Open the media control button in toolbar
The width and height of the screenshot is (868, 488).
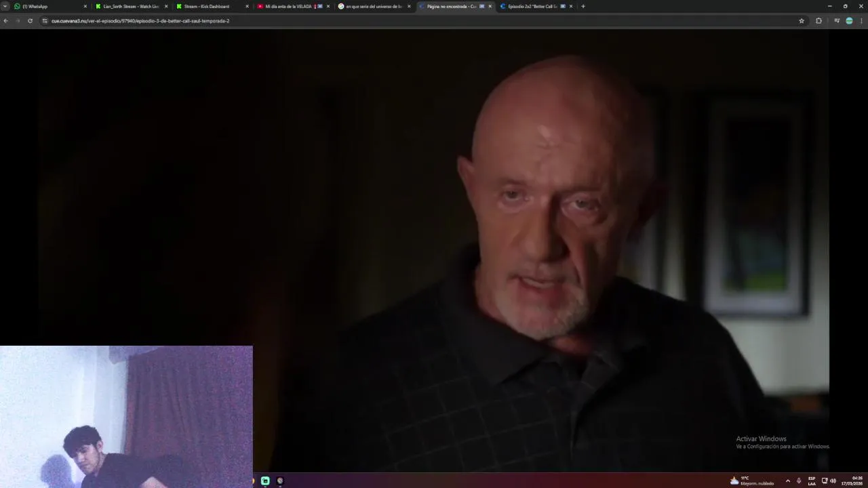point(837,20)
